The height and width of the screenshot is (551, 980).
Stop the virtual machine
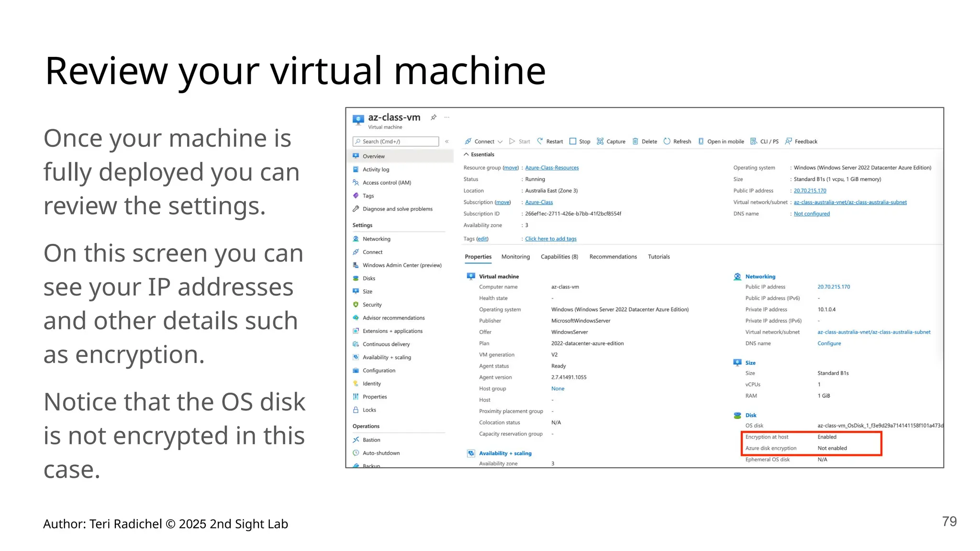(x=579, y=142)
